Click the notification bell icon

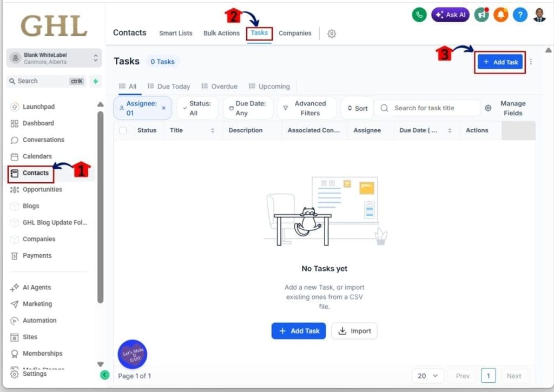[500, 15]
